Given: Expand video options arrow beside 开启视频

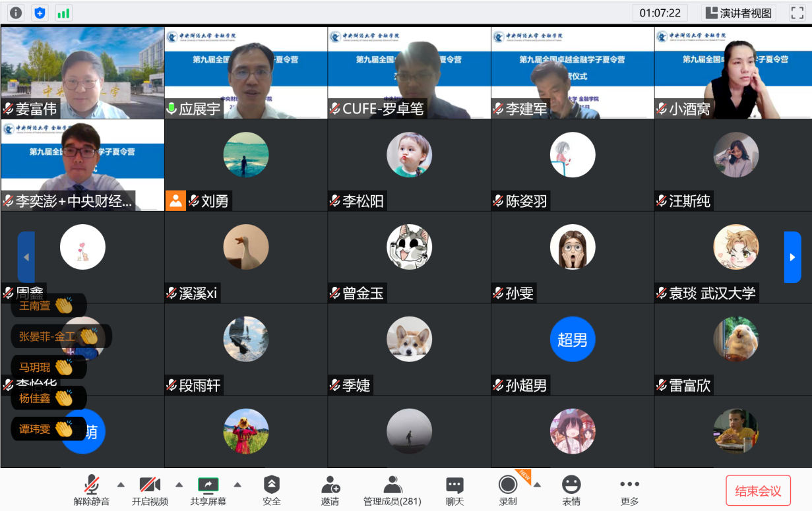Looking at the screenshot, I should [x=179, y=485].
